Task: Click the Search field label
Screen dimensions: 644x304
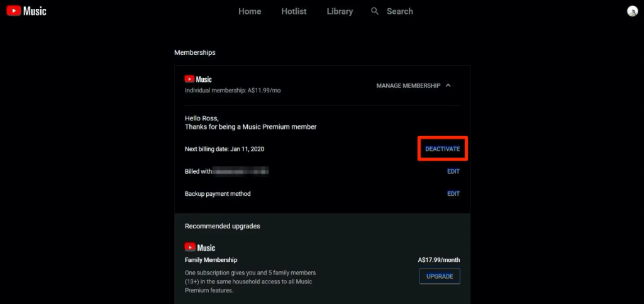Action: pyautogui.click(x=399, y=11)
